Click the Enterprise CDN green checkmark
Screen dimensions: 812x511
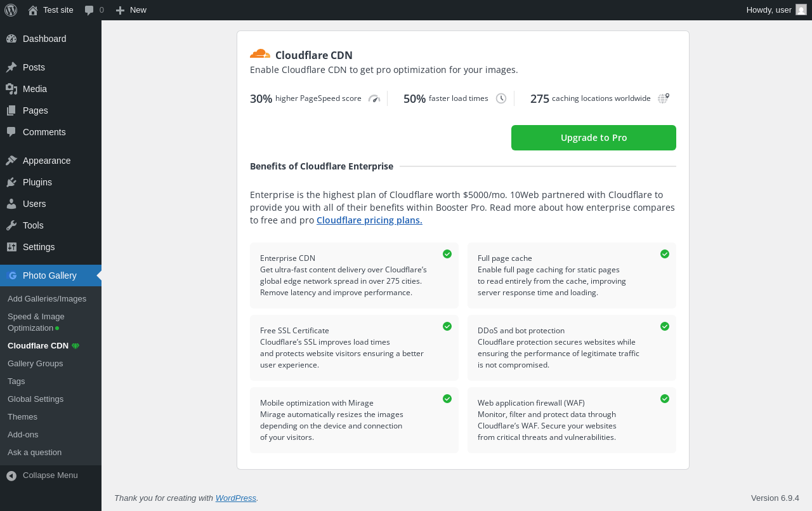447,254
